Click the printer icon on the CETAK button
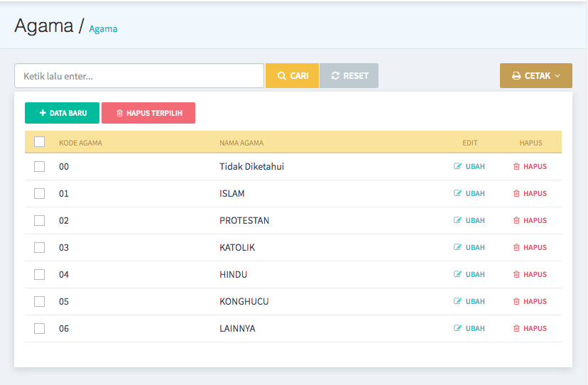The height and width of the screenshot is (385, 588). [516, 76]
